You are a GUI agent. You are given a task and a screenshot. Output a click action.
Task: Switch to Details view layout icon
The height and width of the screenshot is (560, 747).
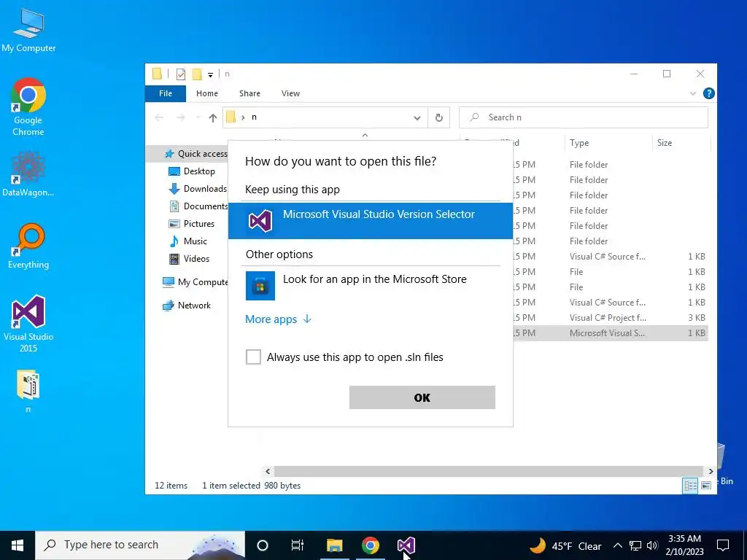pyautogui.click(x=690, y=485)
